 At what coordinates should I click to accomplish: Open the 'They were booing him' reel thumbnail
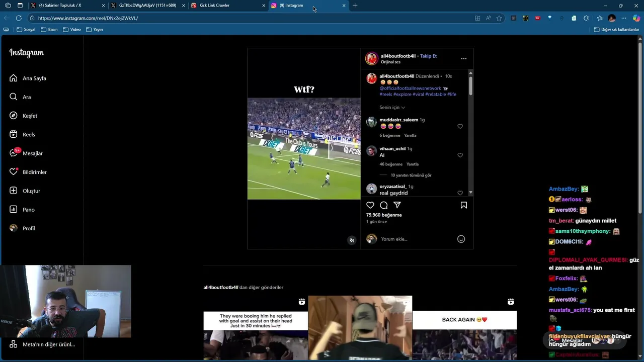(x=256, y=328)
